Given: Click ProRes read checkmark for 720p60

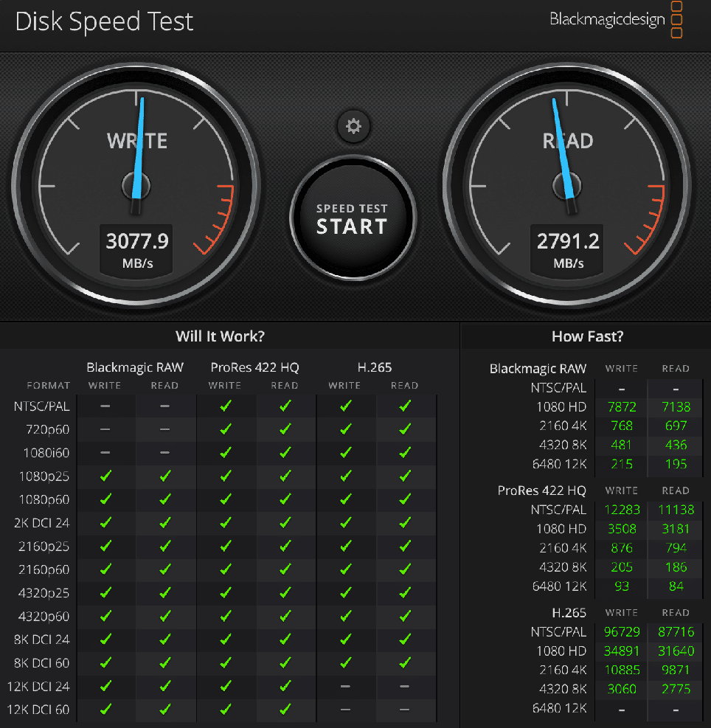Looking at the screenshot, I should click(285, 429).
